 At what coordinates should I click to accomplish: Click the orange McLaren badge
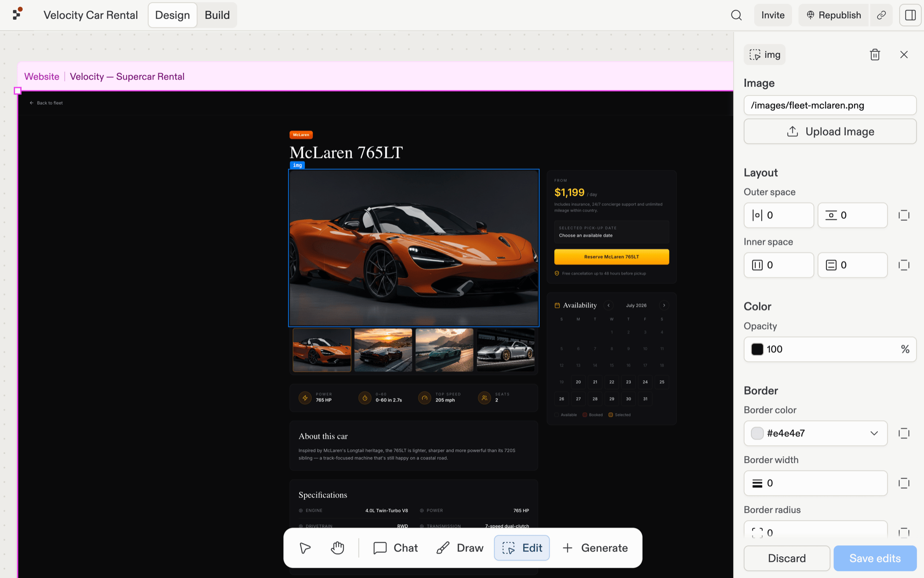301,135
